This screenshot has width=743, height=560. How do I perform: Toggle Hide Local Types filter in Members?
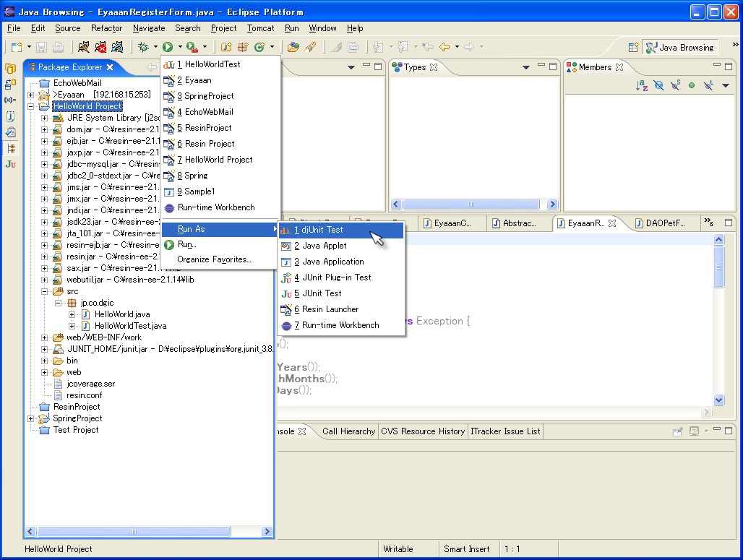[708, 85]
